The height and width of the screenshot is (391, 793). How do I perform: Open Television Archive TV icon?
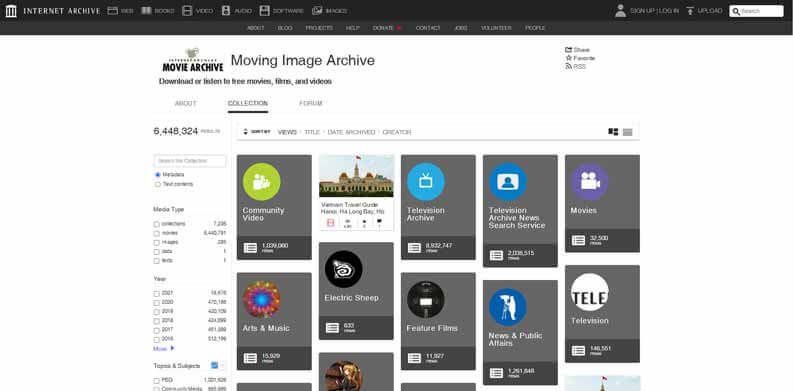pos(426,182)
